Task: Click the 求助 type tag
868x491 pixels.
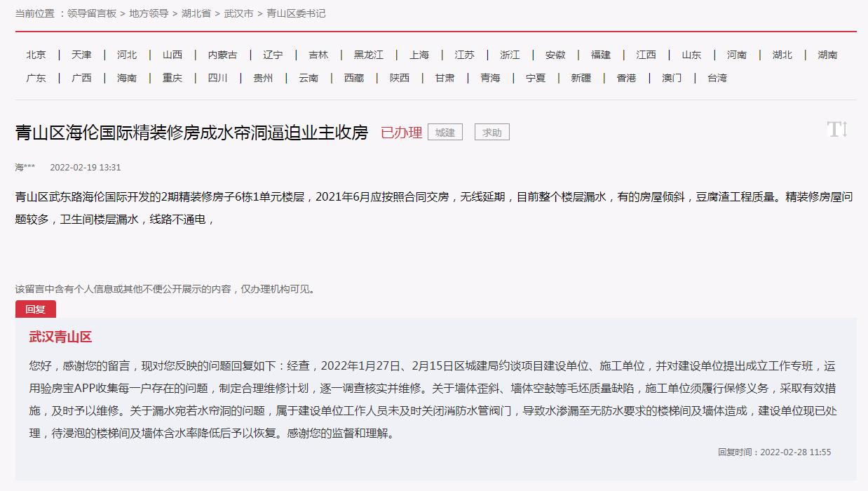Action: point(492,132)
